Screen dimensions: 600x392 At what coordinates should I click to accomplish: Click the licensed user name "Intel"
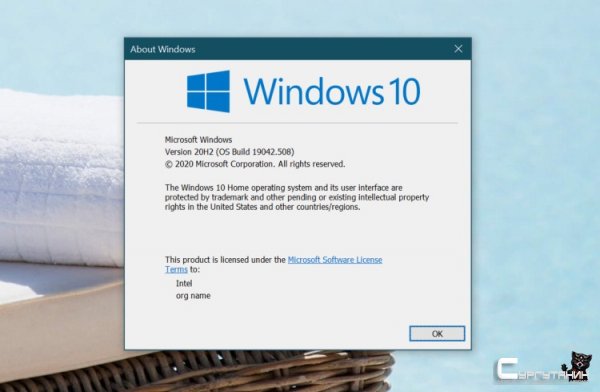click(184, 284)
